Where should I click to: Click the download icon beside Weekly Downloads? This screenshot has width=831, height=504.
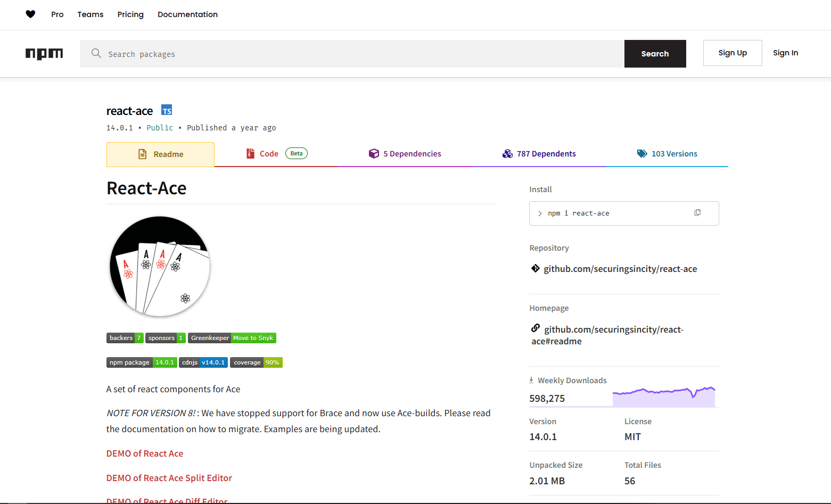click(531, 379)
